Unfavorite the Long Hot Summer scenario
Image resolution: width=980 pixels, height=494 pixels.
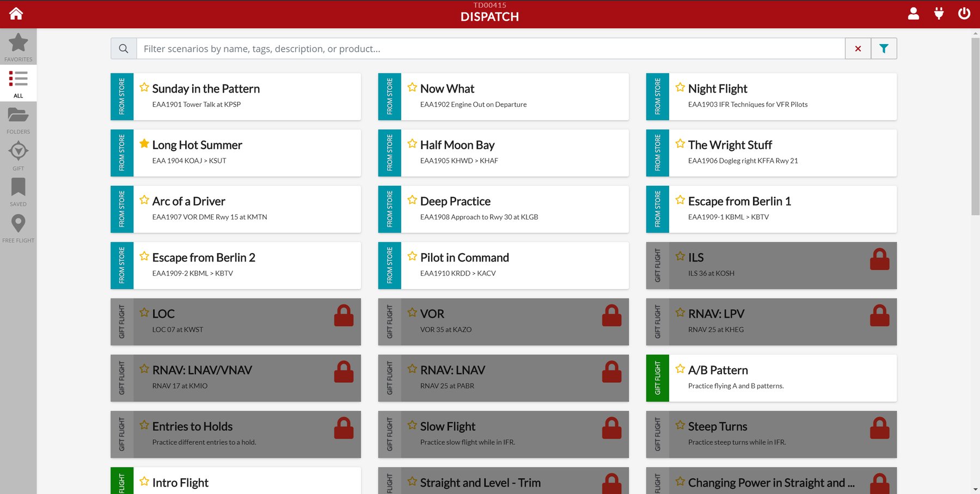144,143
